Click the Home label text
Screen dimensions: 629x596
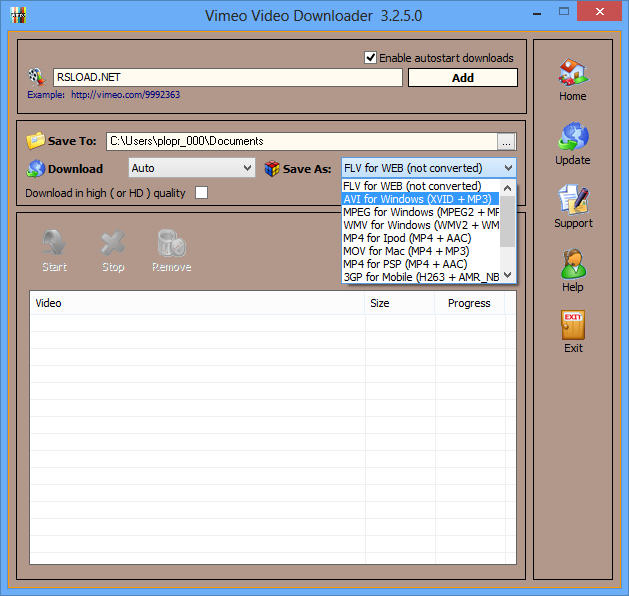[x=573, y=96]
